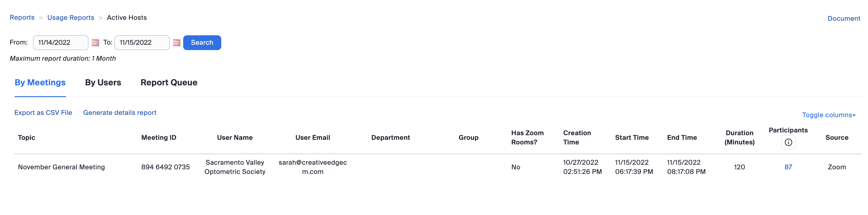Open the 87 participants count link
Viewport: 868px width, 215px height.
pos(788,167)
